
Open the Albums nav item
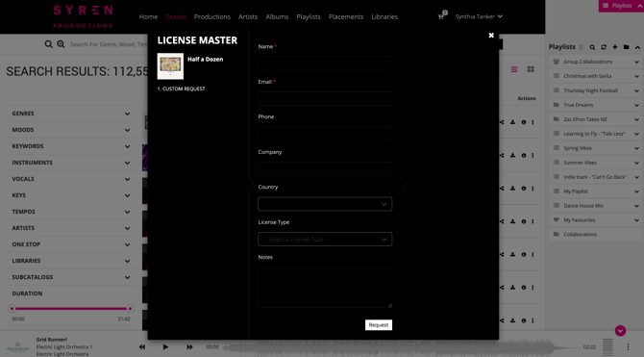coord(277,17)
